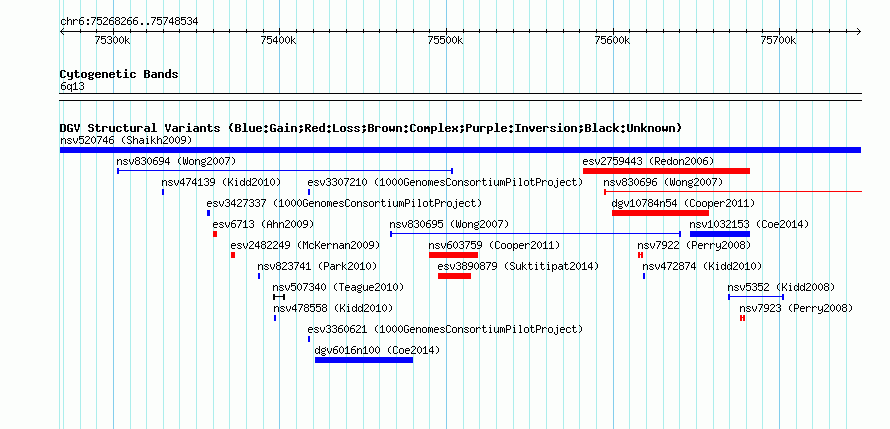Select the black nsv507340 unknown-type glyph

pos(279,297)
